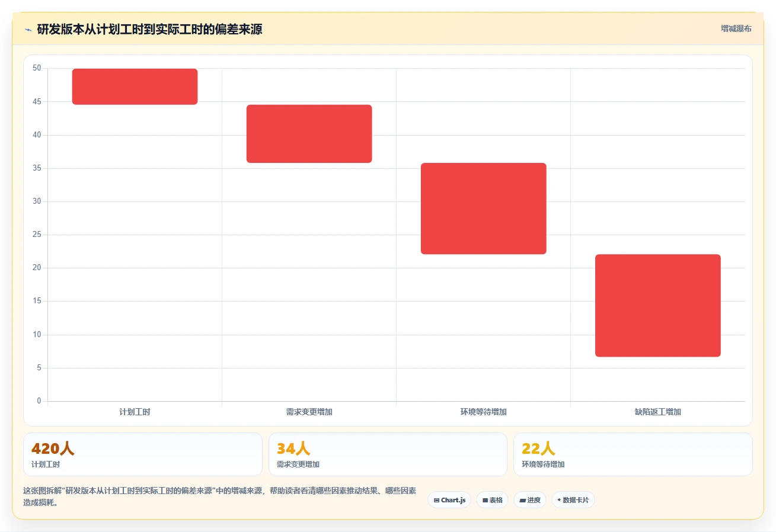This screenshot has height=532, width=776.
Task: Click the y-axis value 50
Action: point(37,68)
